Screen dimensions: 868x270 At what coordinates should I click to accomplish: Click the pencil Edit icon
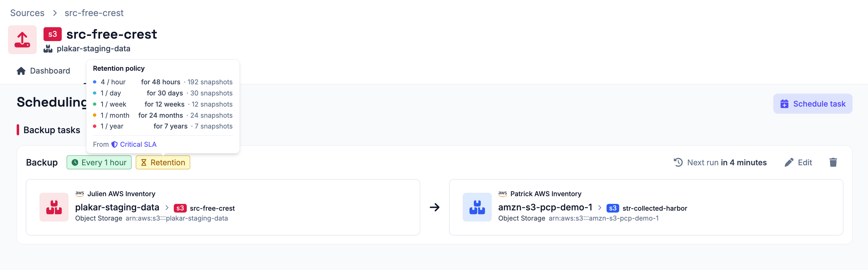click(789, 162)
